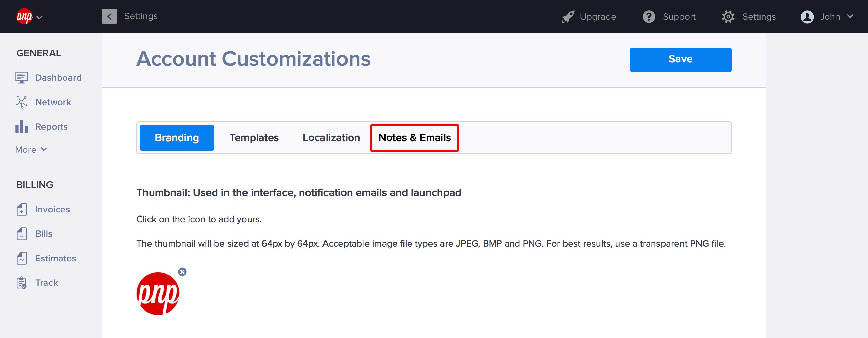
Task: Click the pnp thumbnail logo image
Action: (158, 294)
